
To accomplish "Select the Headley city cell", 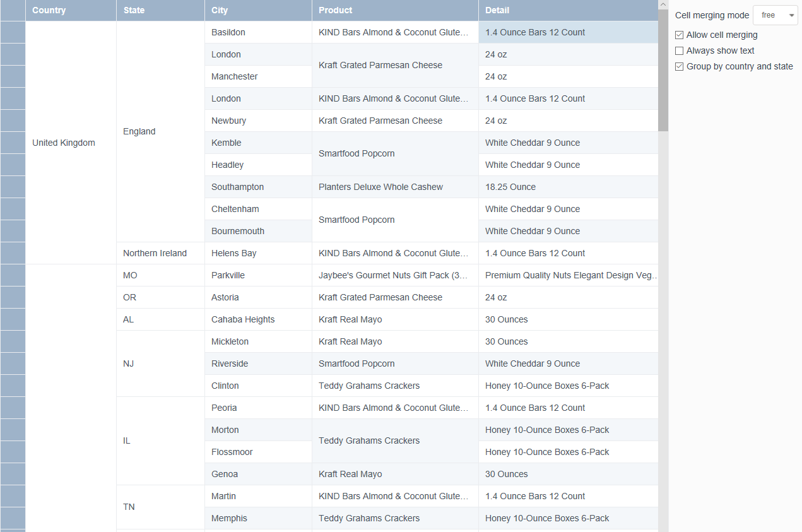I will coord(258,165).
